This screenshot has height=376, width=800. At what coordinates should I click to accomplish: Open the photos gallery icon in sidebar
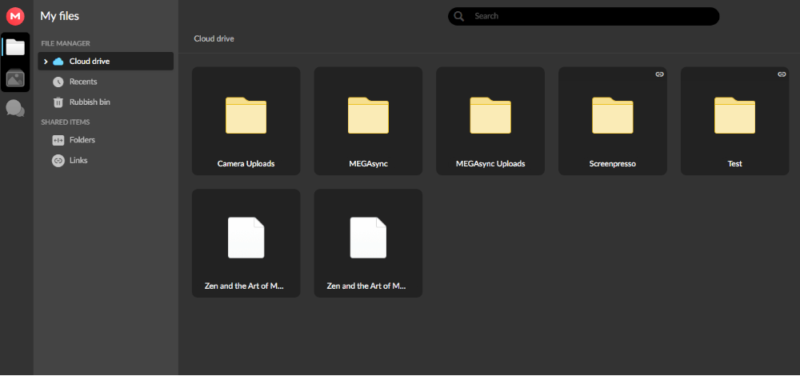tap(15, 78)
